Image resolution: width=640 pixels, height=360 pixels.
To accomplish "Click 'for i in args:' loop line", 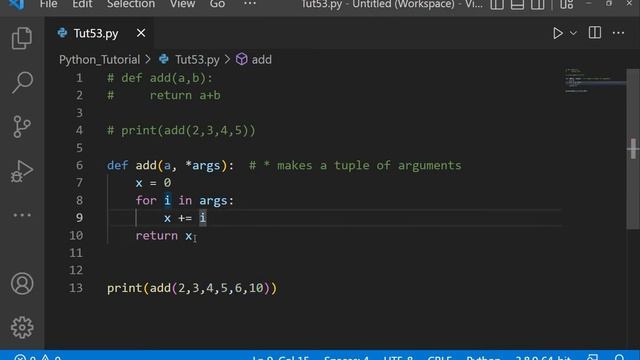I will coord(184,200).
